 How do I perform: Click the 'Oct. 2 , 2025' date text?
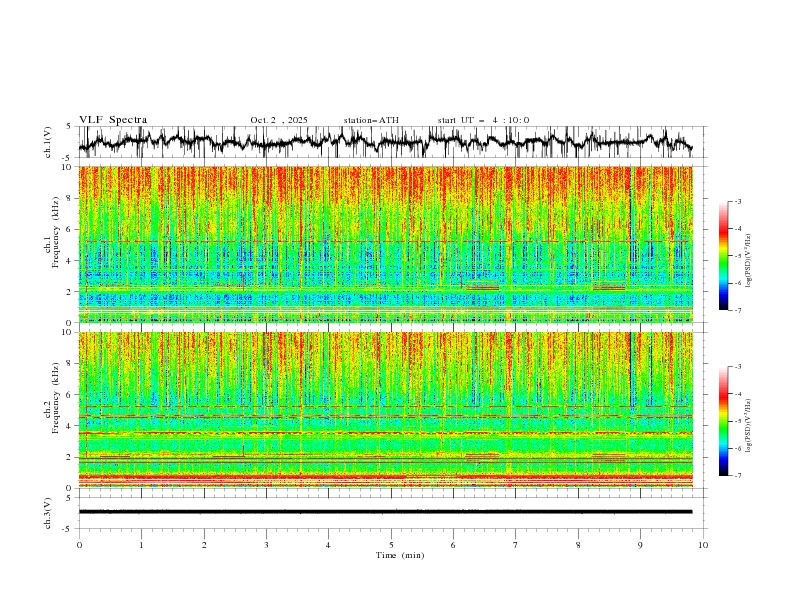[x=279, y=120]
